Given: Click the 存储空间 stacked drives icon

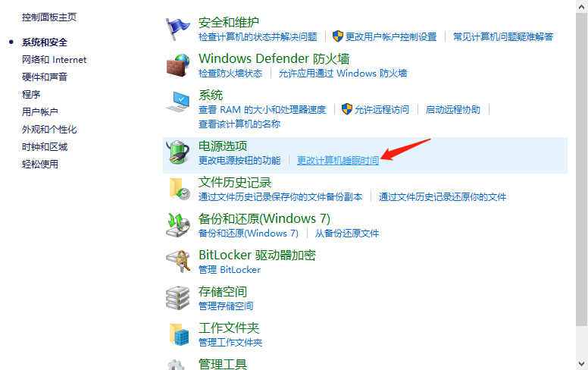Looking at the screenshot, I should click(178, 298).
